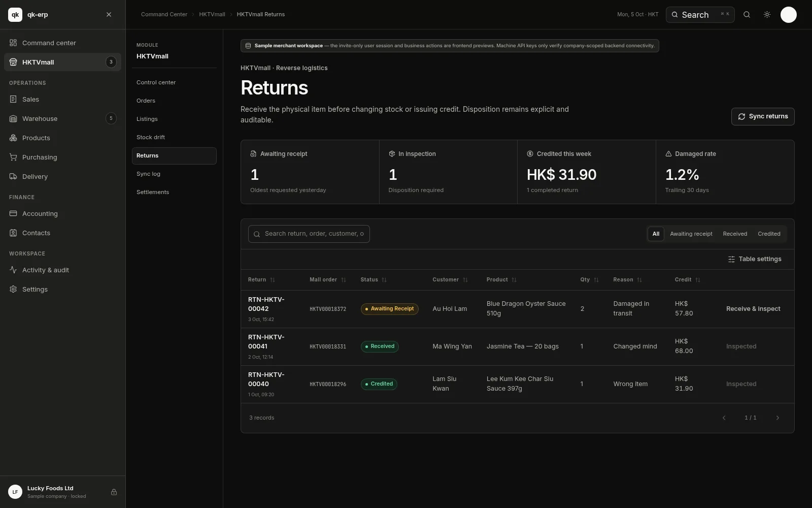
Task: Sort the table by Credit column
Action: 688,280
